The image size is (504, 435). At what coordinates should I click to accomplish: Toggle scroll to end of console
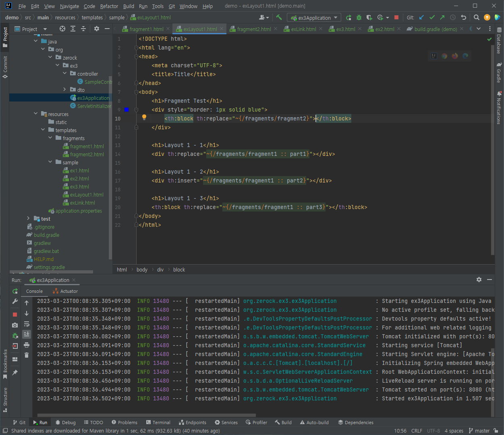(x=27, y=334)
